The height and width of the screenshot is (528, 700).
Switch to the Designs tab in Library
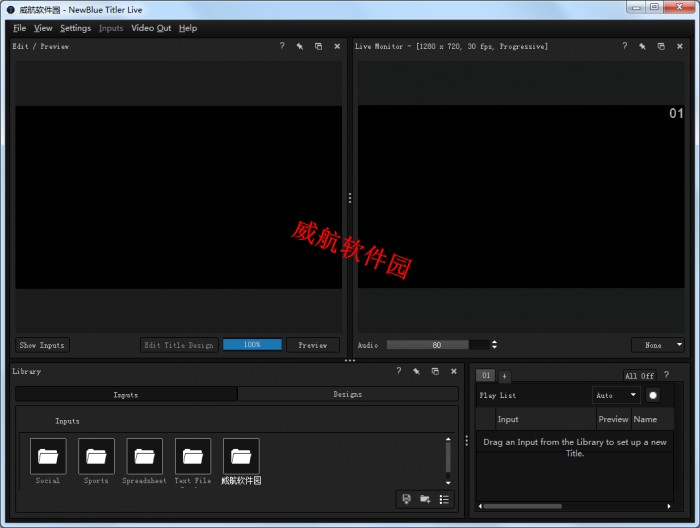348,395
